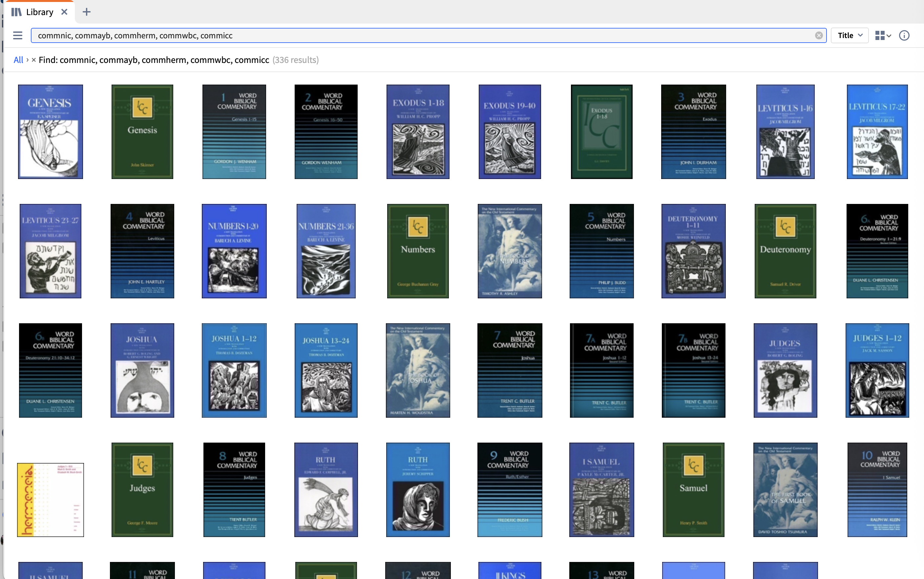Open Word Biblical Commentary 6B Deuteronomy 21:10-34:12
Screen dimensions: 924x579
[x=51, y=370]
